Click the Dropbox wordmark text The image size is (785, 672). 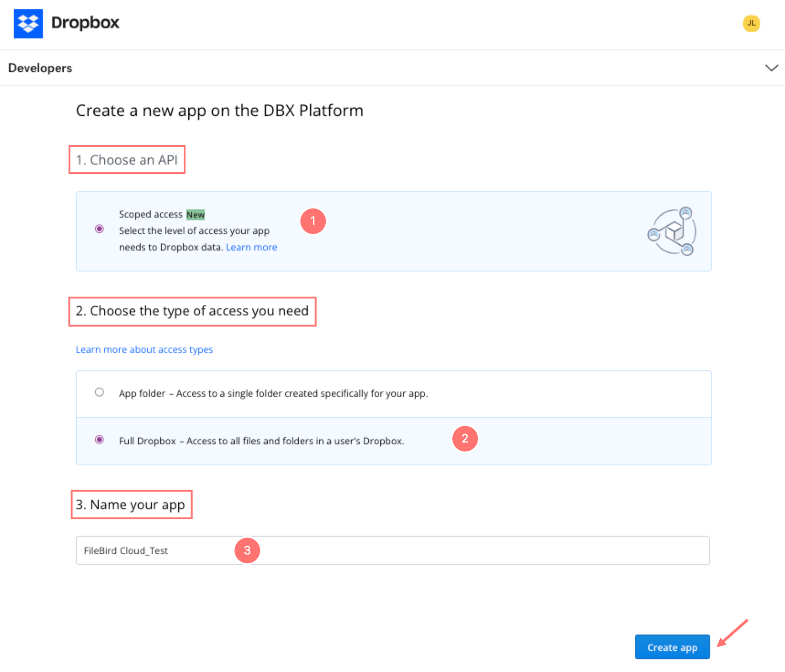point(85,23)
